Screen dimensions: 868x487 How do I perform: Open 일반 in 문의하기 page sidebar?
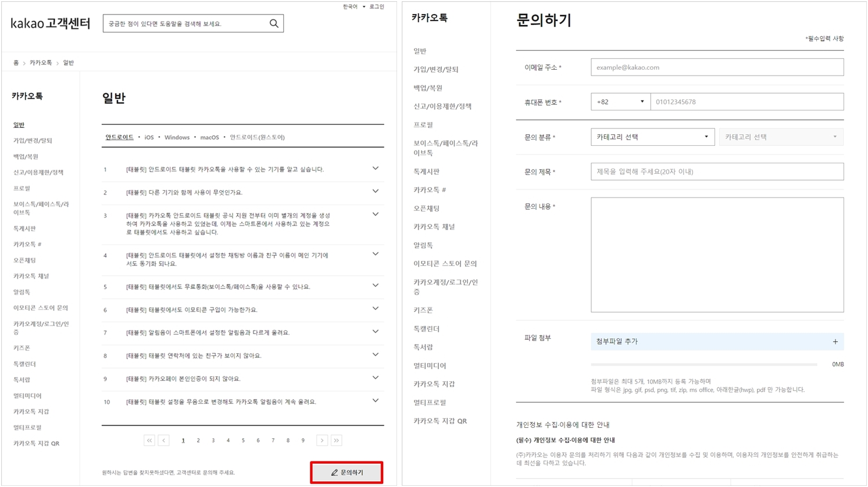click(x=420, y=51)
